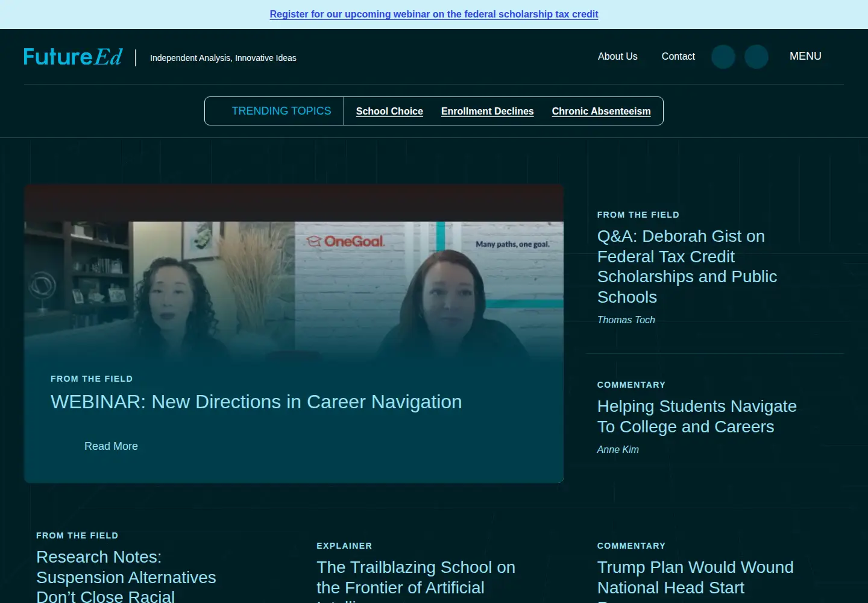Open Trump Plan Would Wound Head Start article
868x603 pixels.
pyautogui.click(x=695, y=580)
